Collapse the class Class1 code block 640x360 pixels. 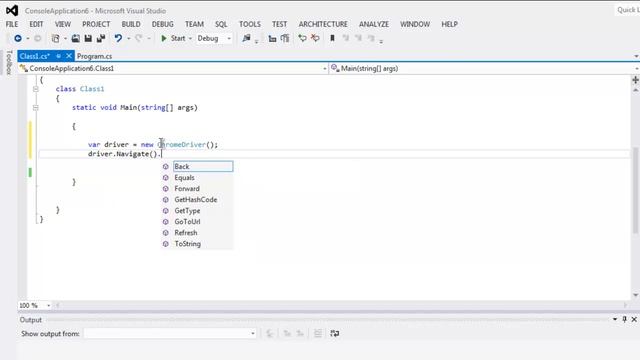36,89
